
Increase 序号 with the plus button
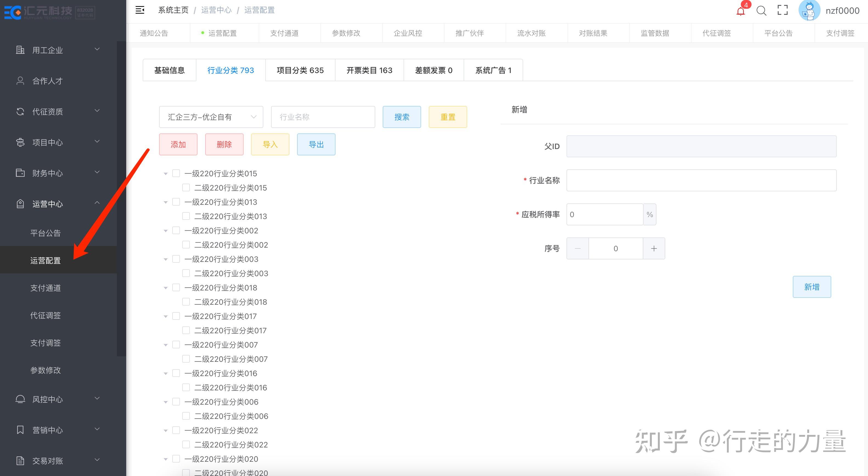click(654, 248)
